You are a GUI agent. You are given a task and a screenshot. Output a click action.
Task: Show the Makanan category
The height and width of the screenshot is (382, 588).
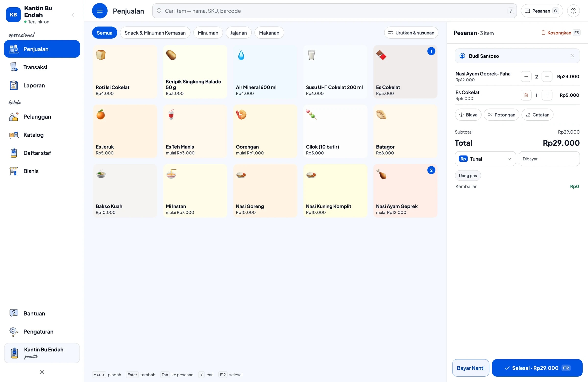(269, 33)
